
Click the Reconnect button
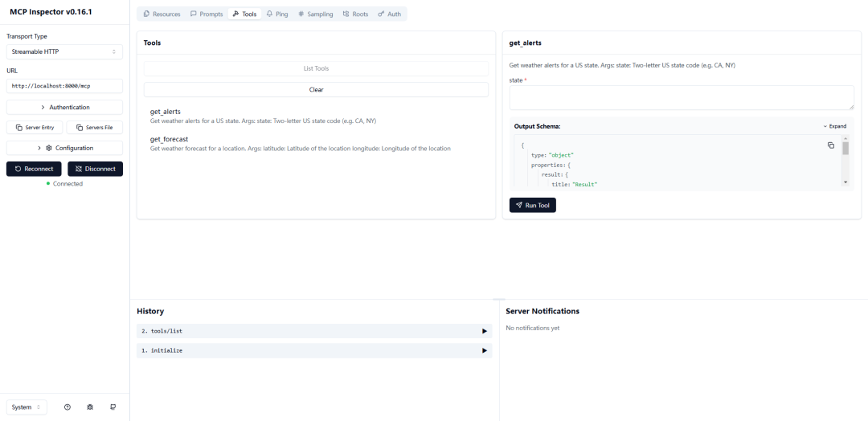click(34, 169)
